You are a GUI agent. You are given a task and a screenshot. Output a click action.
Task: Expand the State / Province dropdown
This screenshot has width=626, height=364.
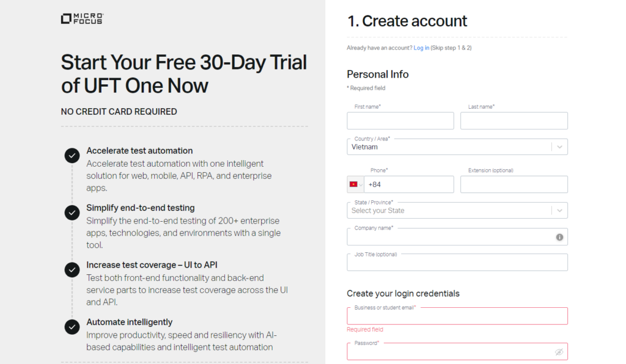pyautogui.click(x=457, y=211)
